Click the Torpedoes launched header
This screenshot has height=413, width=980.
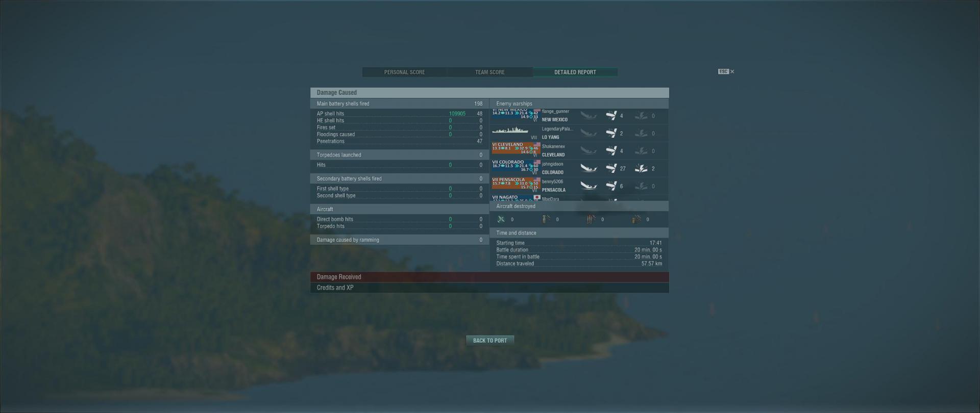(x=400, y=155)
